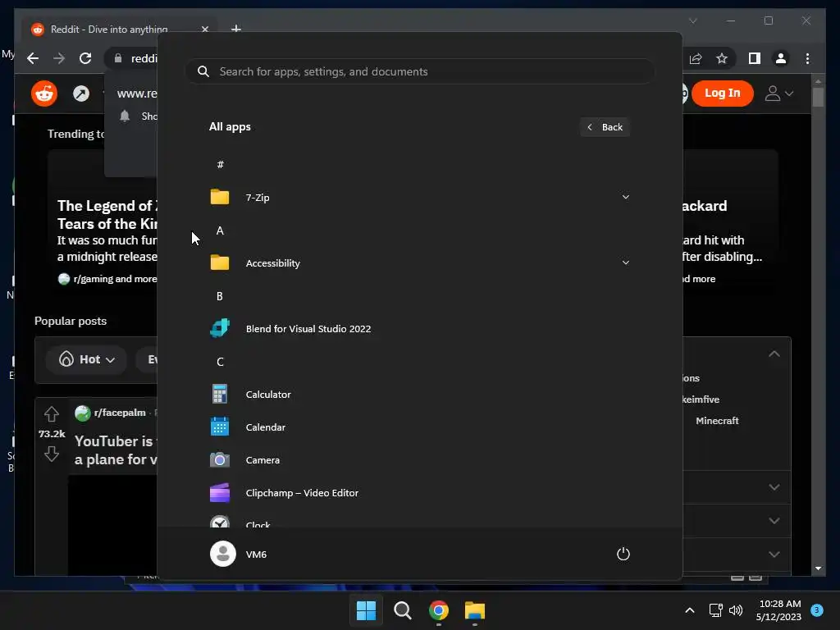Screen dimensions: 840x630
Task: Show hidden system tray icons
Action: pos(689,610)
